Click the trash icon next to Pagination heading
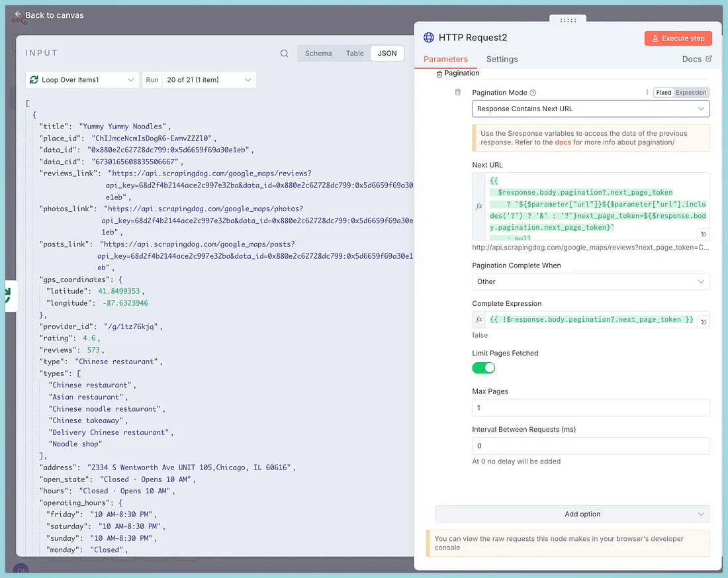The image size is (728, 578). coord(439,74)
